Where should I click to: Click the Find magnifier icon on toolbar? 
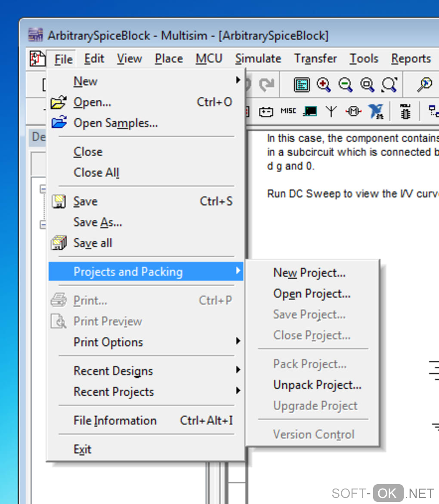[424, 85]
